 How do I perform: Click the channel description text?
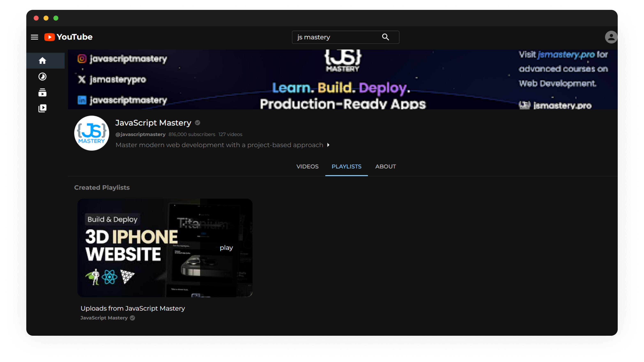[220, 145]
